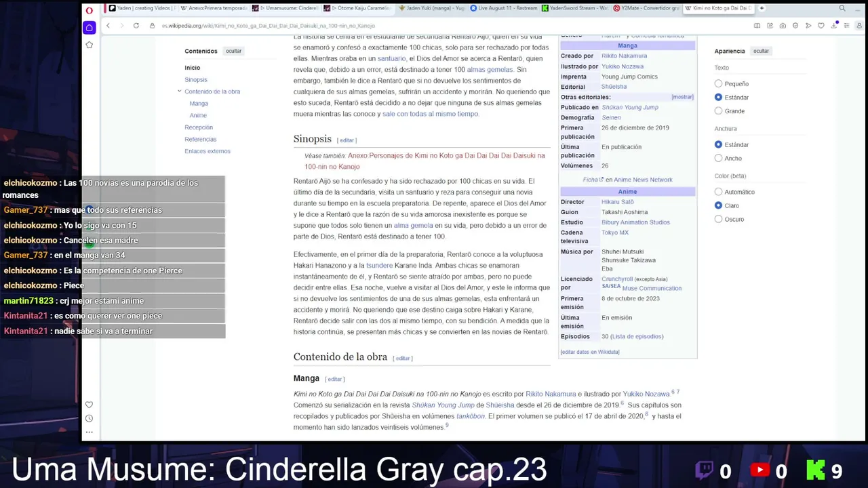This screenshot has width=868, height=488.
Task: Click the es.wikipedia.org address bar
Action: [x=268, y=26]
